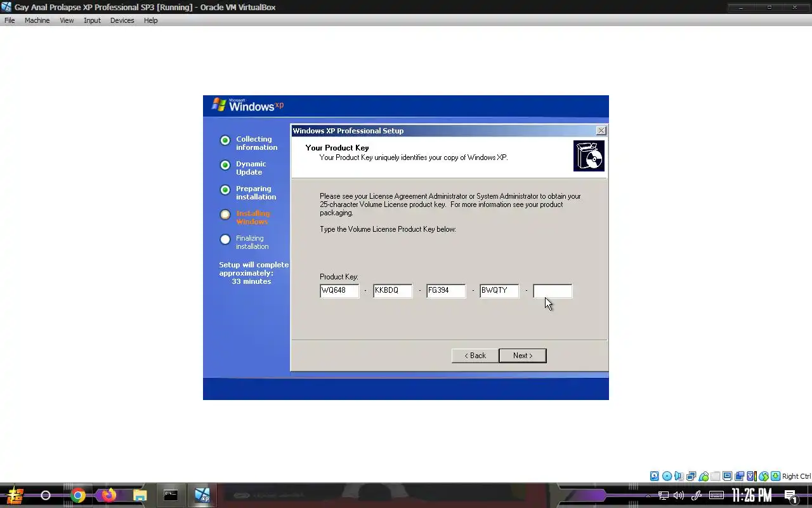
Task: Open the notification center icon
Action: click(790, 496)
